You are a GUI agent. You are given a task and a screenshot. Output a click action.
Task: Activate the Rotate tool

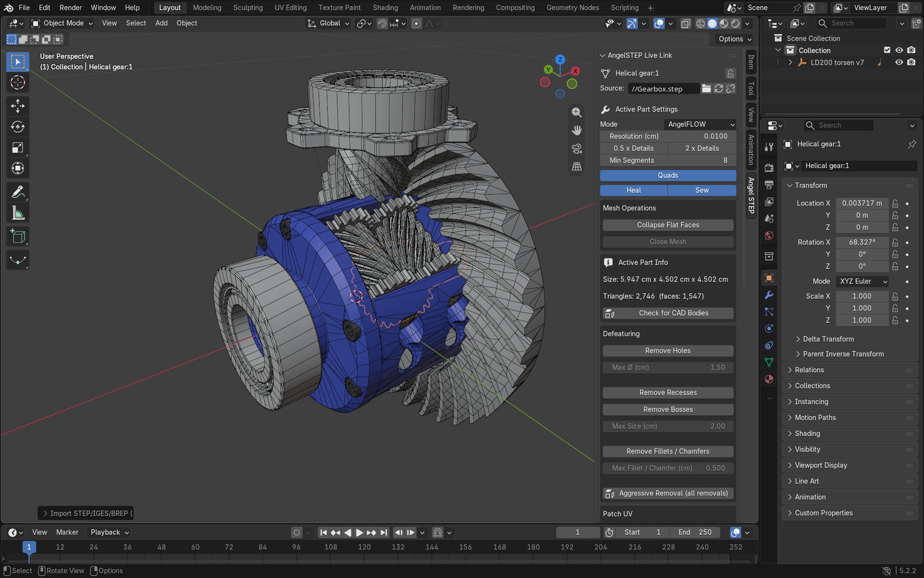coord(18,127)
